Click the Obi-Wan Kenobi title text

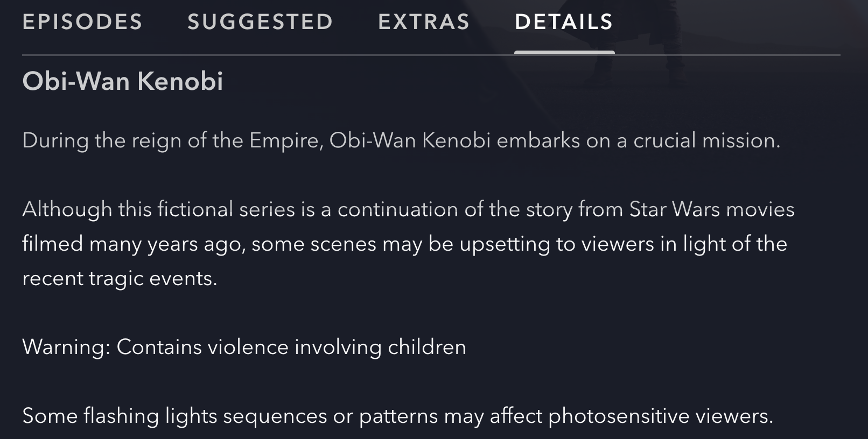[124, 82]
